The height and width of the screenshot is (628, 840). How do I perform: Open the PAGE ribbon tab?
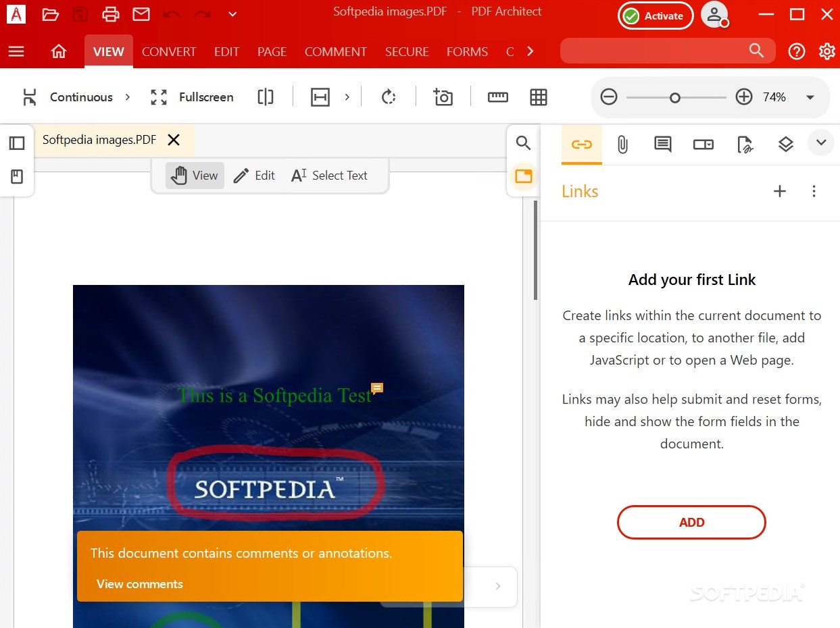coord(272,51)
